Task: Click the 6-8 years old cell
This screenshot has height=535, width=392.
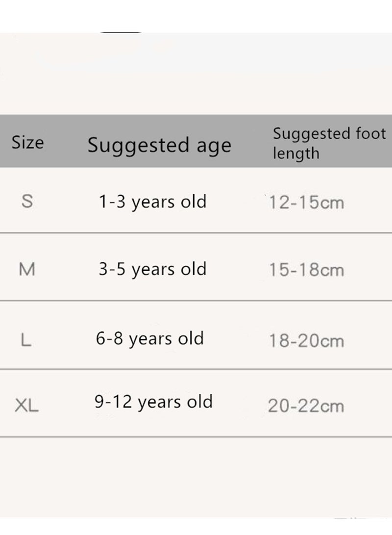Action: click(x=150, y=339)
